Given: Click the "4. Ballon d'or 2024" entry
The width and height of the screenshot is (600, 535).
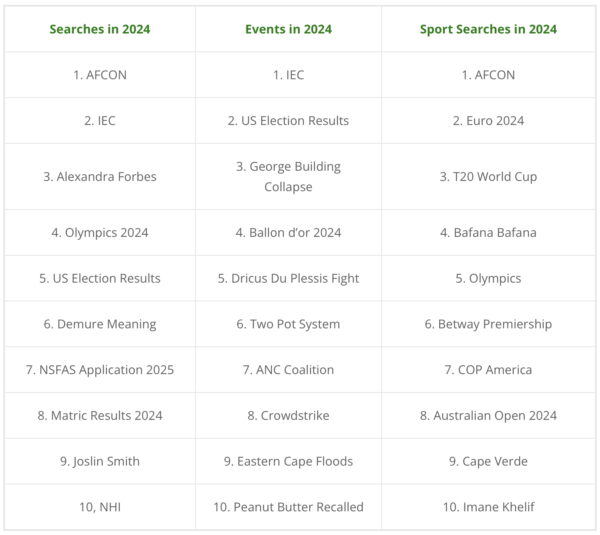Looking at the screenshot, I should pyautogui.click(x=288, y=233).
